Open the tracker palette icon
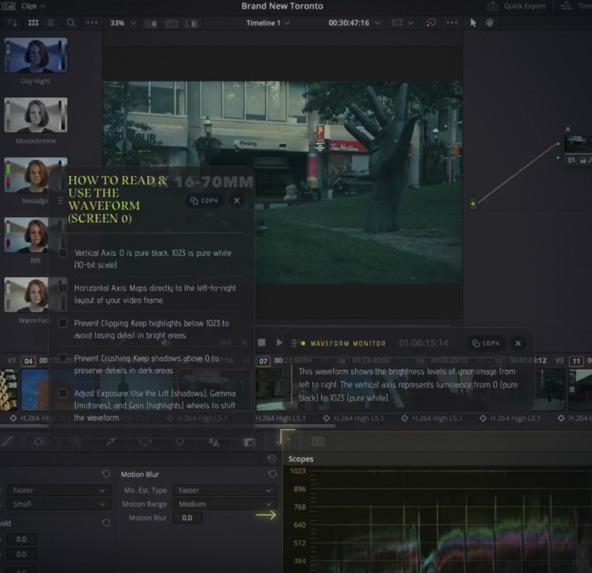Image resolution: width=592 pixels, height=573 pixels. 180,441
